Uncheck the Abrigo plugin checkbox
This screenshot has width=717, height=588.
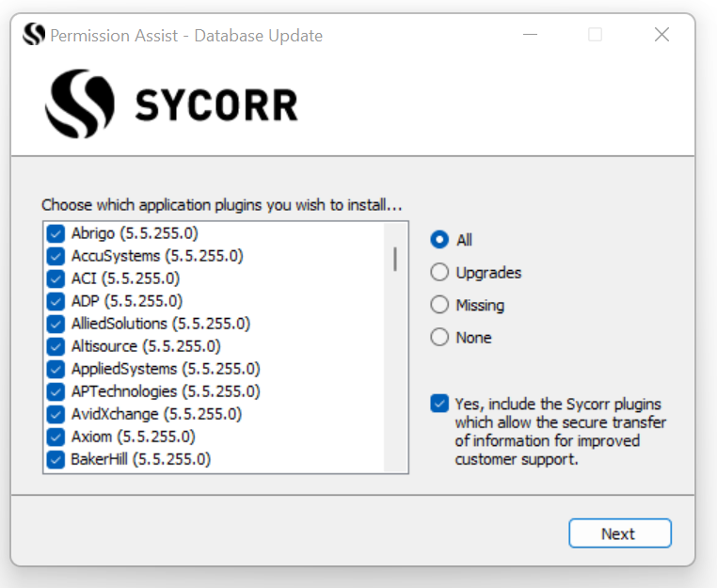pyautogui.click(x=56, y=233)
